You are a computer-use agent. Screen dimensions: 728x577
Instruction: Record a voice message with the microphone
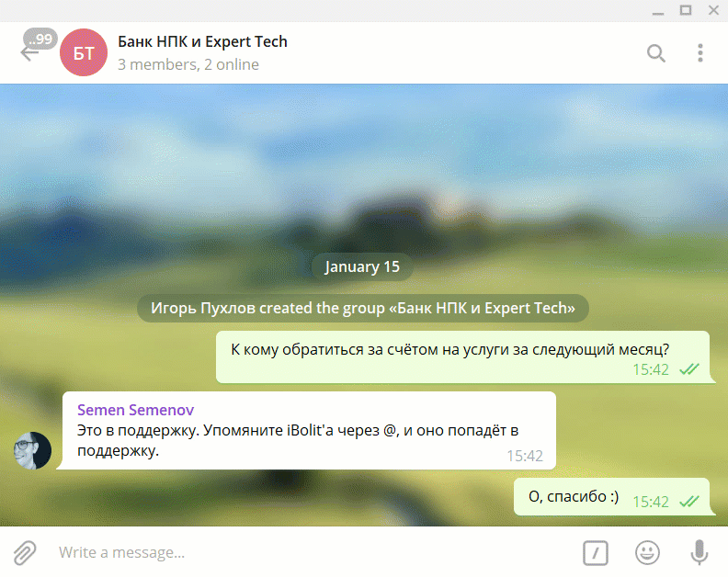tap(700, 552)
